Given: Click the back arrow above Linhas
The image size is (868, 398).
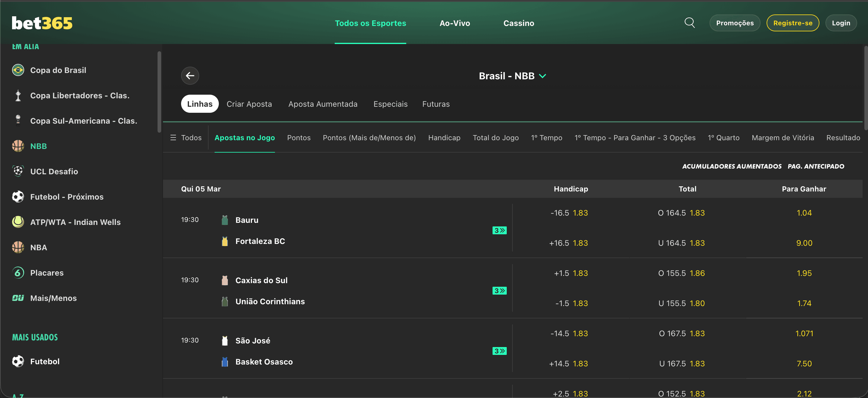Looking at the screenshot, I should click(190, 76).
